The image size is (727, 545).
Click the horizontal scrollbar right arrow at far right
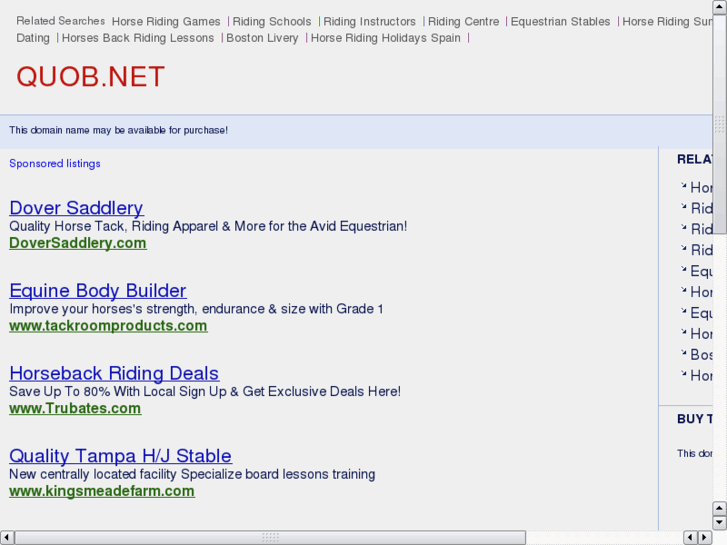[x=705, y=538]
